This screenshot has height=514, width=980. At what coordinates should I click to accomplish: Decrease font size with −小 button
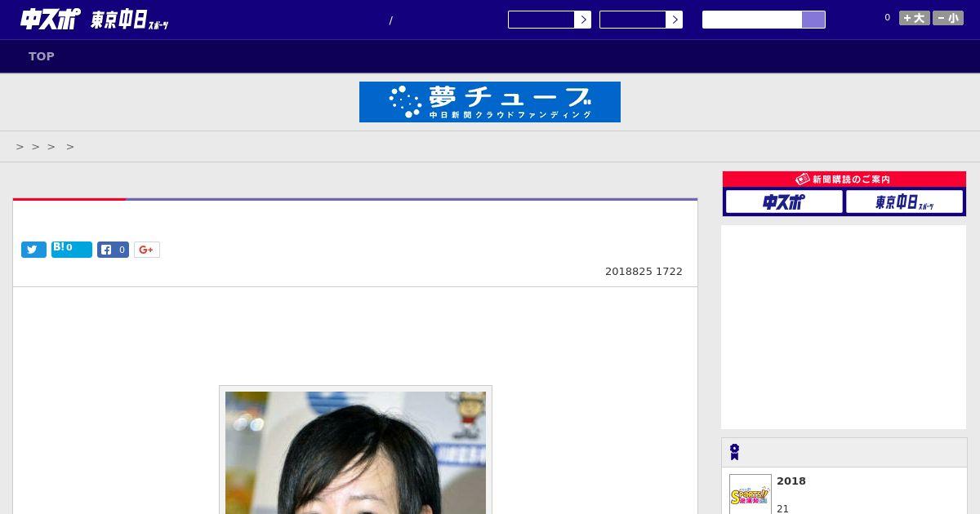coord(948,18)
